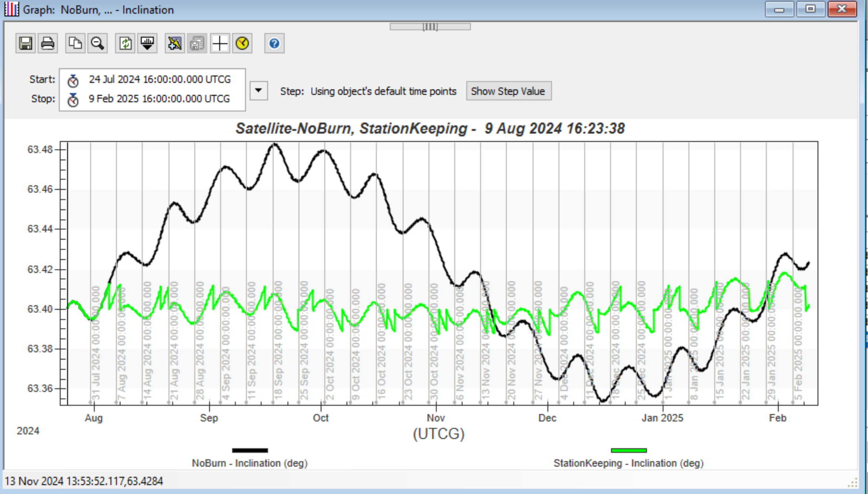Click the "StationKeeping - Inclination (deg)" legend label

point(629,463)
